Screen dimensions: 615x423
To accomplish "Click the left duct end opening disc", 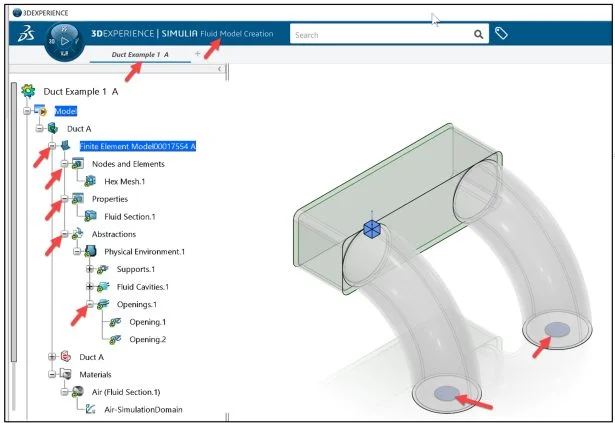I will [x=447, y=393].
